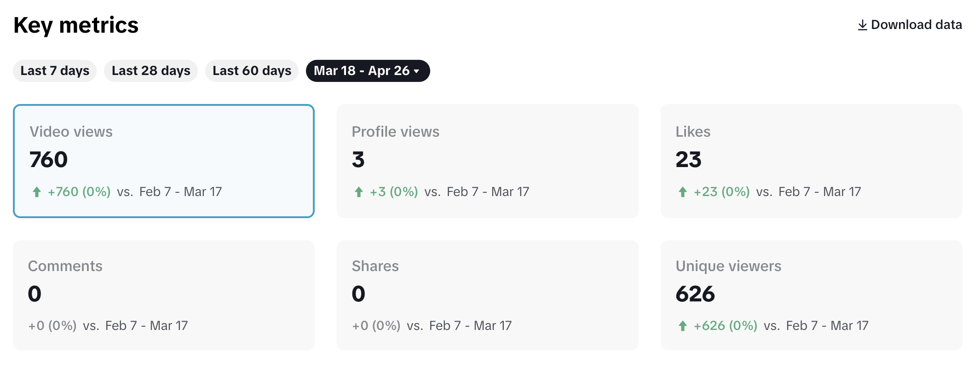980x370 pixels.
Task: Show the Shares metric card
Action: point(487,295)
